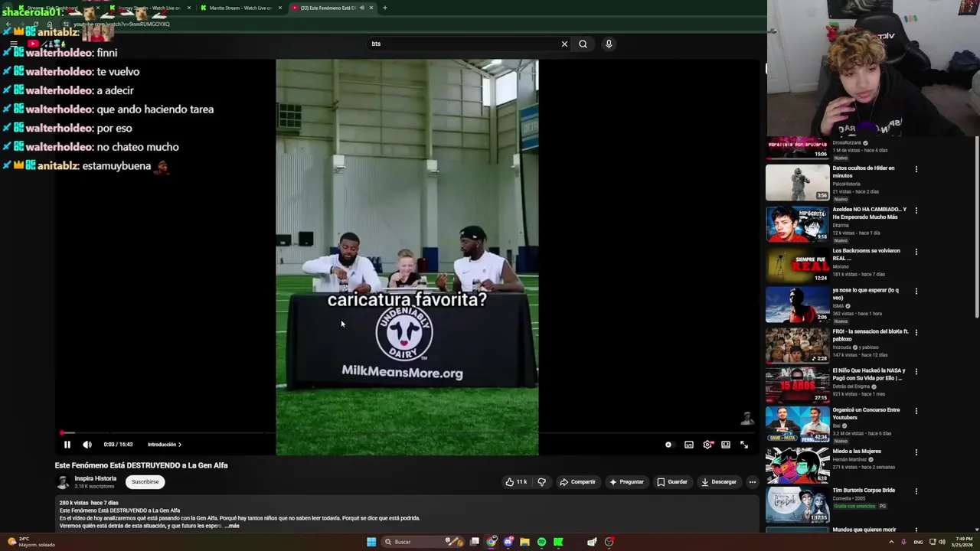The image size is (980, 551).
Task: Open El Niño Que Hackeó la NASA video
Action: [797, 385]
